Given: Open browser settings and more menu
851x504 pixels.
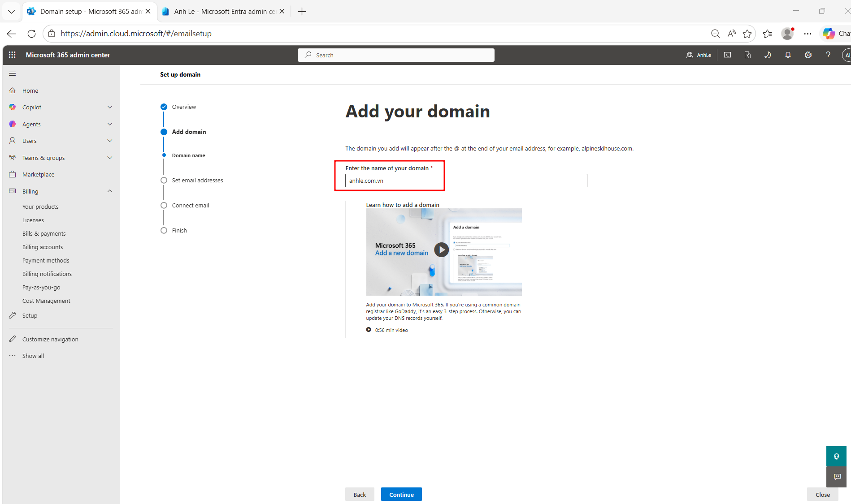Looking at the screenshot, I should click(x=808, y=34).
